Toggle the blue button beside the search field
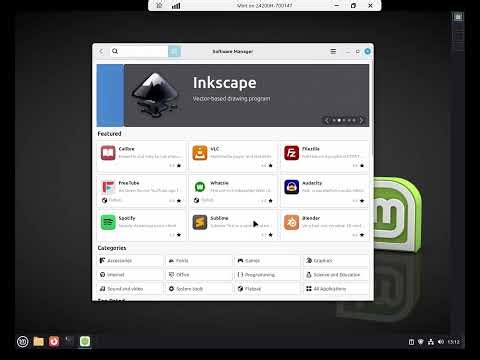The height and width of the screenshot is (360, 480). pyautogui.click(x=174, y=51)
